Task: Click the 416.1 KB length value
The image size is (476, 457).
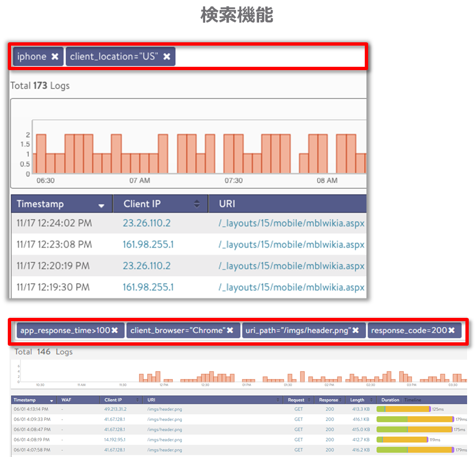Action: tap(361, 419)
